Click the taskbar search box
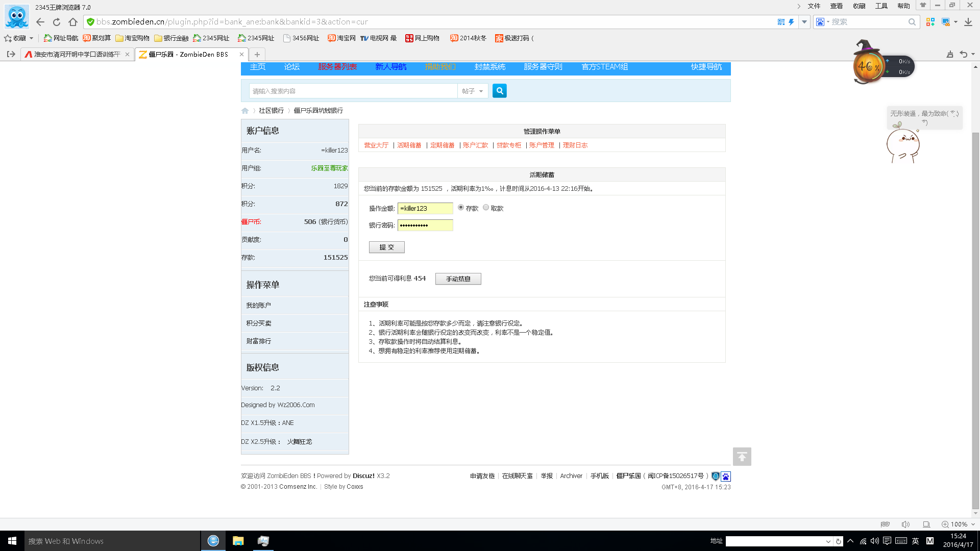 (x=112, y=541)
